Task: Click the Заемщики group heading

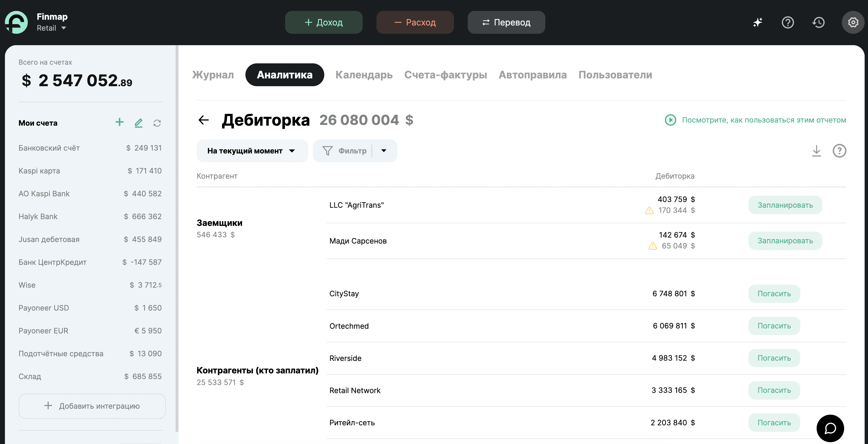Action: (x=219, y=223)
